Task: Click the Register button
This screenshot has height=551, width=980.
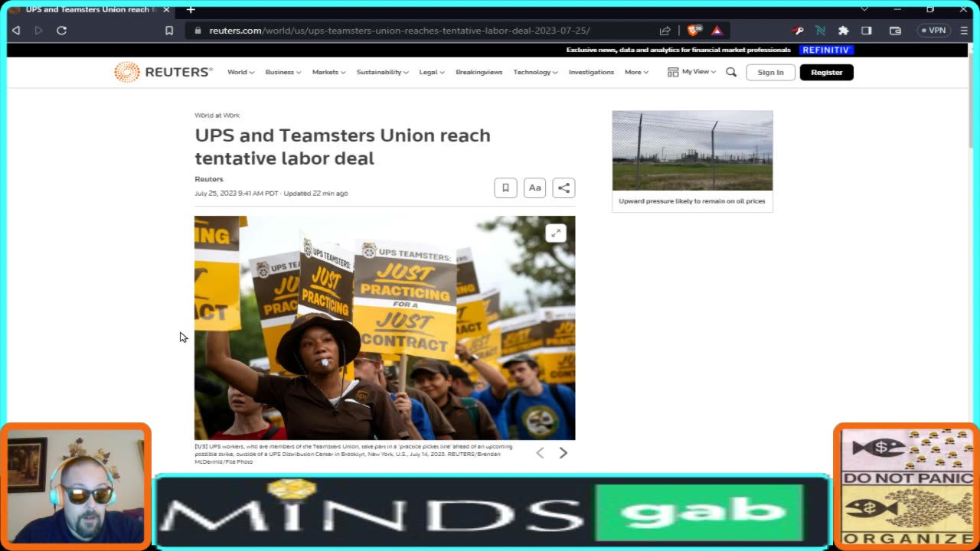Action: 826,72
